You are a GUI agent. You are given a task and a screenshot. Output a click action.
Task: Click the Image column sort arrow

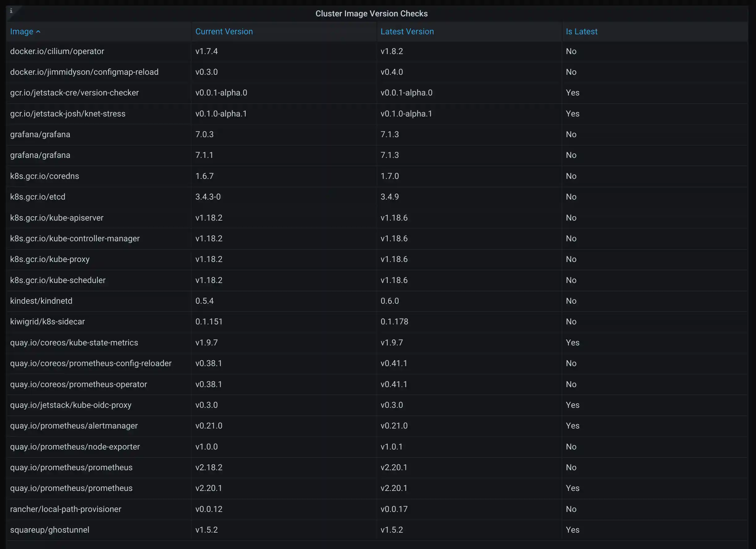pos(38,32)
